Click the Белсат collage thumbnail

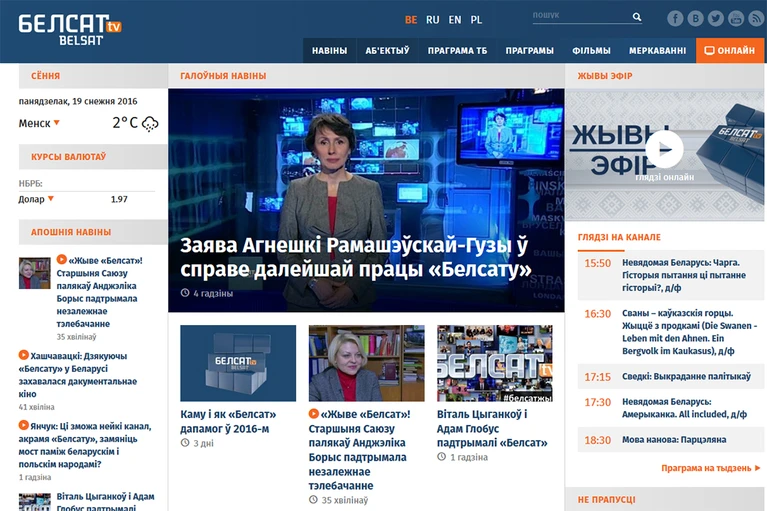point(495,363)
